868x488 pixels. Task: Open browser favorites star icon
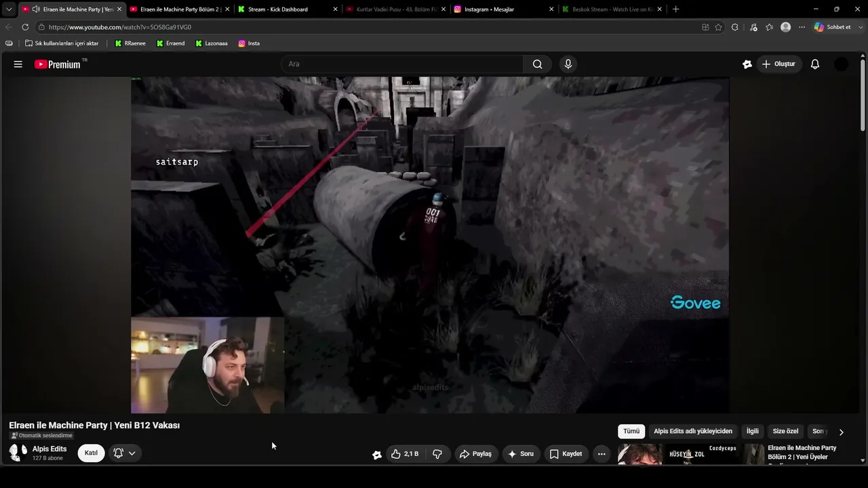point(769,27)
